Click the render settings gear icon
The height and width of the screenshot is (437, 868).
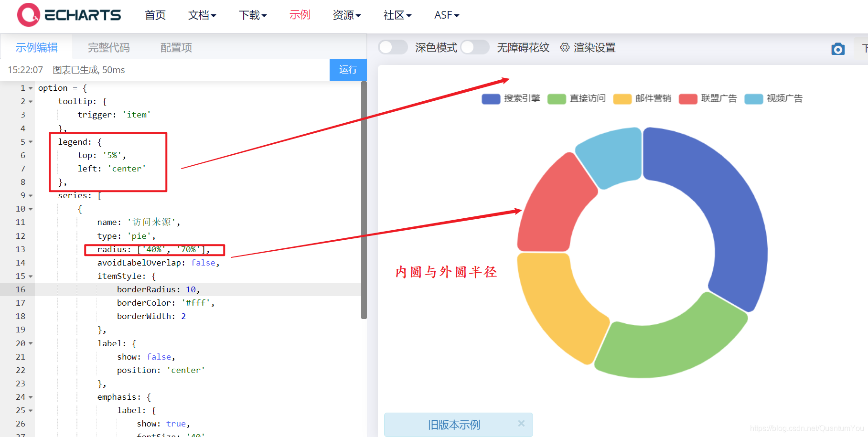pos(565,47)
